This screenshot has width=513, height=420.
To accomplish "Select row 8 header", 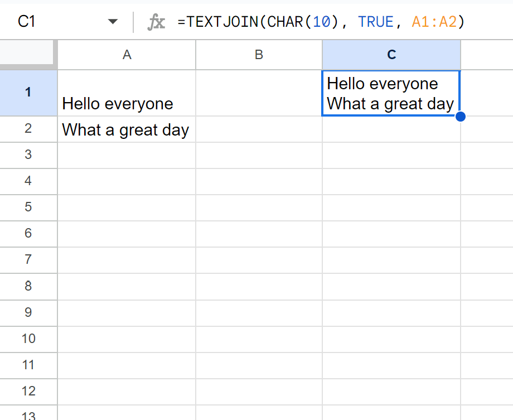I will (28, 287).
